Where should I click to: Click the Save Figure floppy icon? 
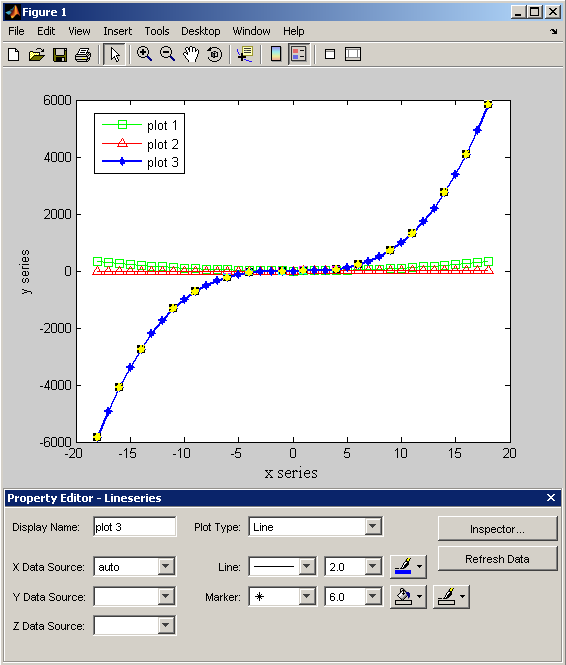(60, 55)
